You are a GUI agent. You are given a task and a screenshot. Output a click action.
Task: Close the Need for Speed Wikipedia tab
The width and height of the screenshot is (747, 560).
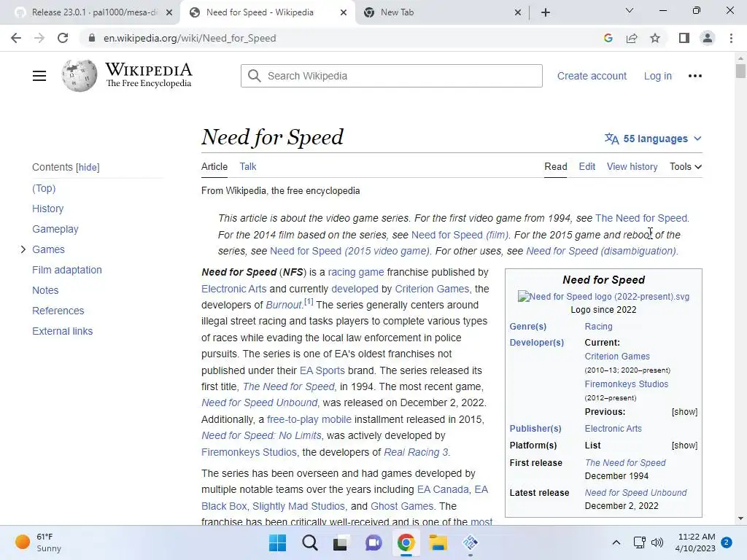[x=344, y=12]
